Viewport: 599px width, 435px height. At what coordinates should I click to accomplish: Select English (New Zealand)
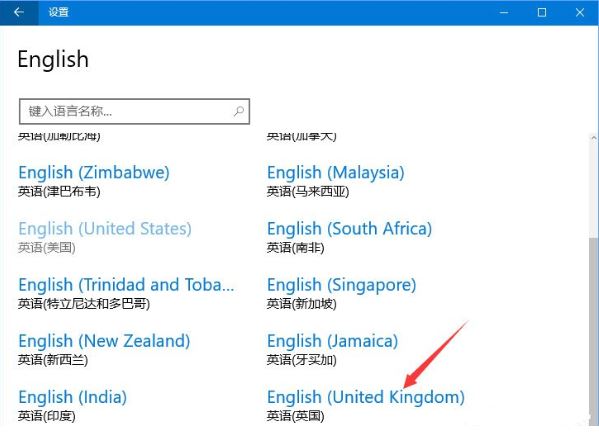click(x=104, y=341)
